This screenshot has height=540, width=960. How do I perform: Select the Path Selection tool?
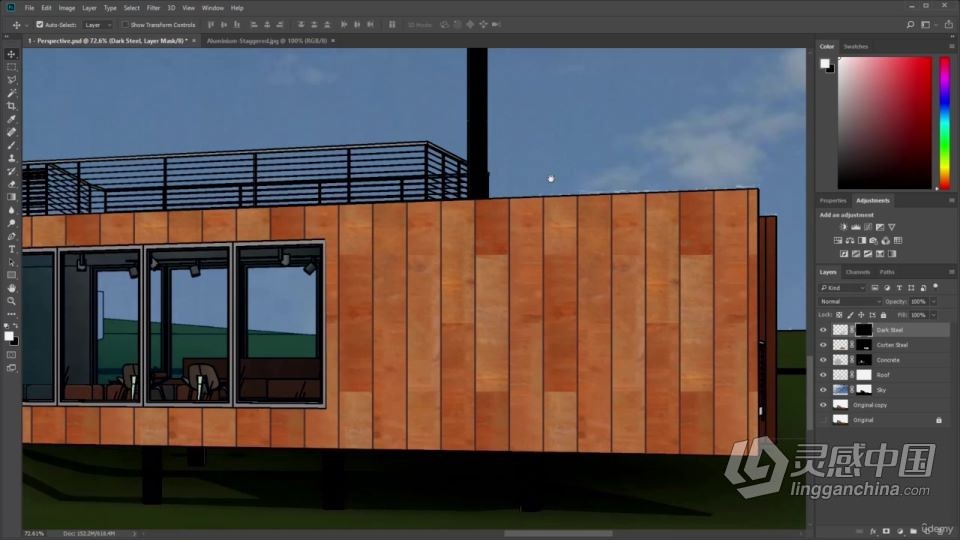(11, 263)
